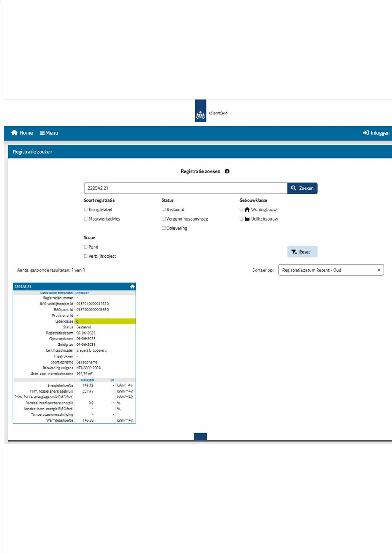Click the sort dropdown arrow indicator
This screenshot has width=392, height=554.
(x=379, y=270)
